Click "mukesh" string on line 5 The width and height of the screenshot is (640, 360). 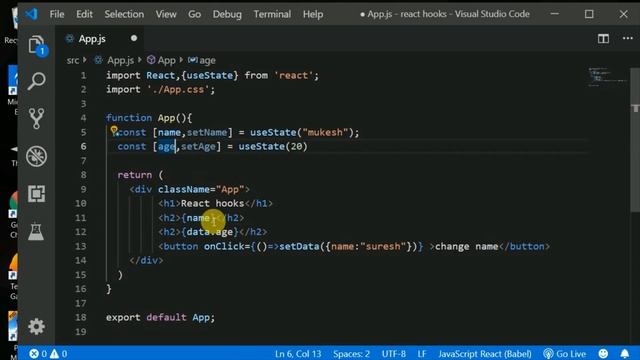325,132
